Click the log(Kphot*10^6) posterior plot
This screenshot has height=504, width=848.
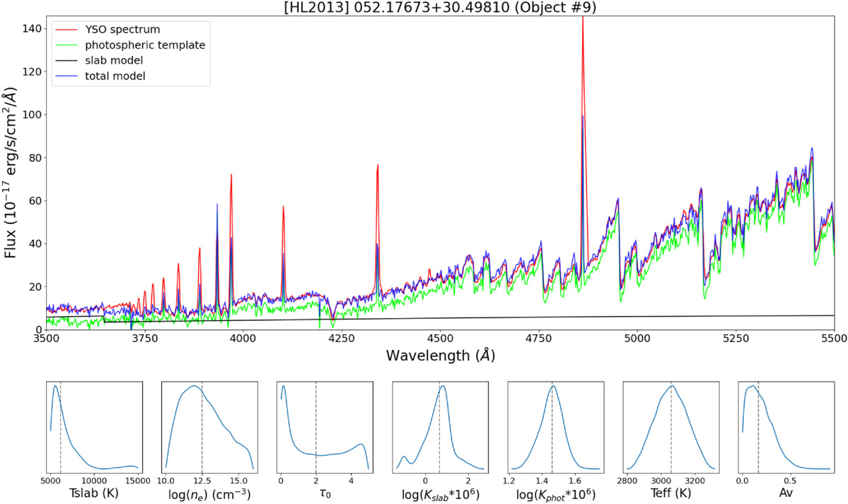click(x=555, y=427)
